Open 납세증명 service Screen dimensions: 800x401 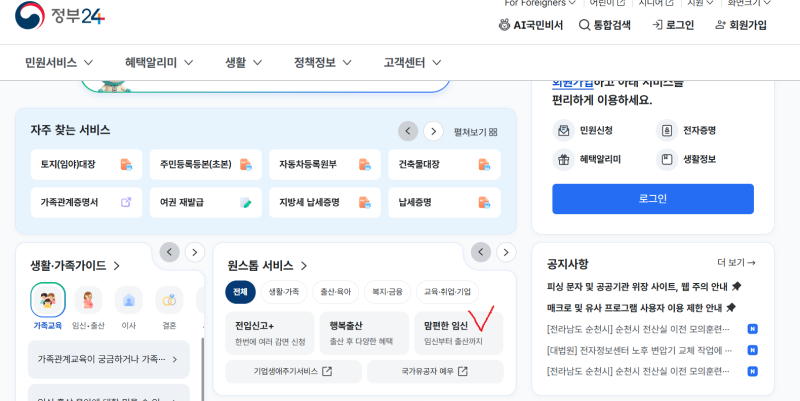[x=444, y=203]
